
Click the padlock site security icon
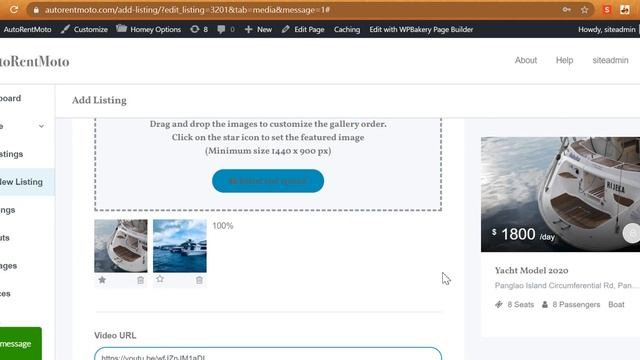(36, 10)
